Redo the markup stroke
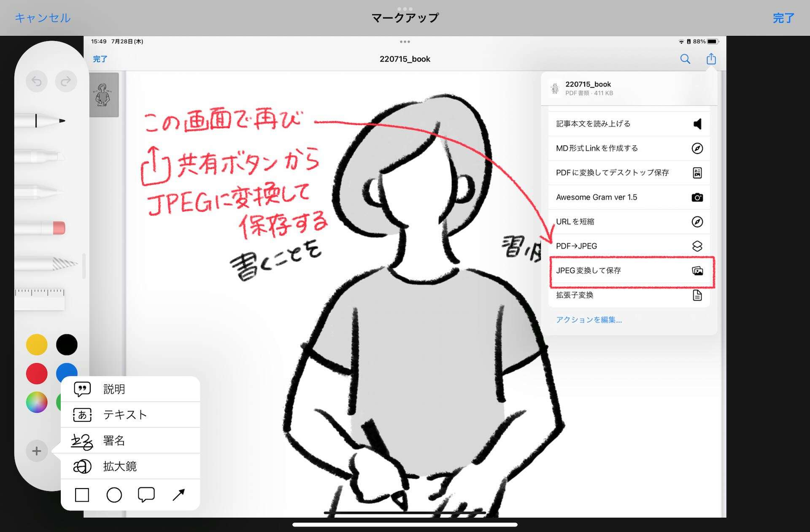Screen dimensions: 810x532 [x=66, y=81]
